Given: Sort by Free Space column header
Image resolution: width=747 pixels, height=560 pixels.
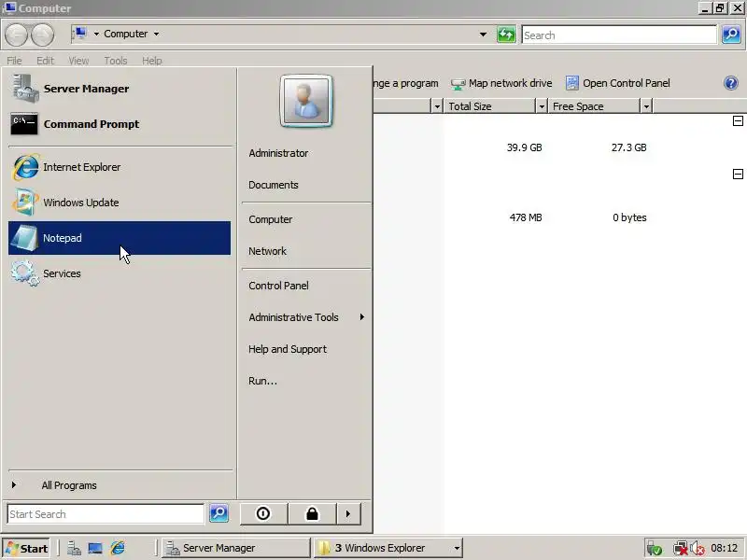Looking at the screenshot, I should [594, 106].
